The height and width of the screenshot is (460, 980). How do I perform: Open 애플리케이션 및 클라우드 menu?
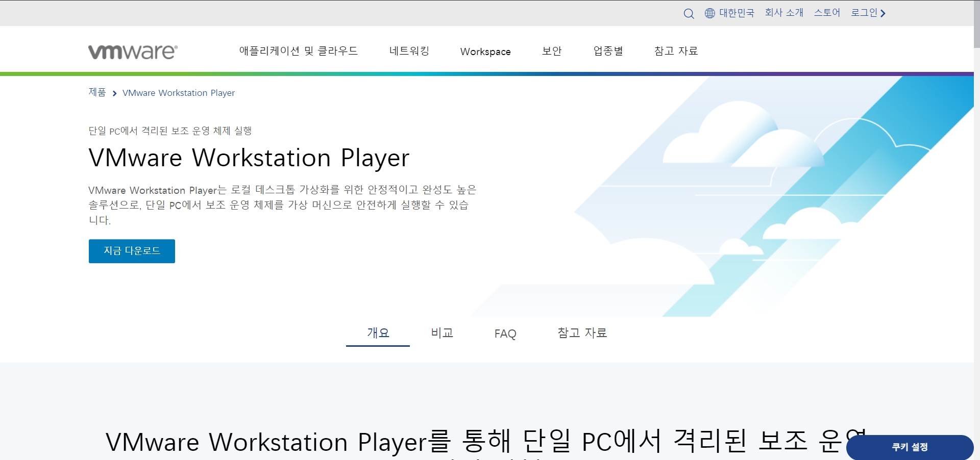coord(299,51)
